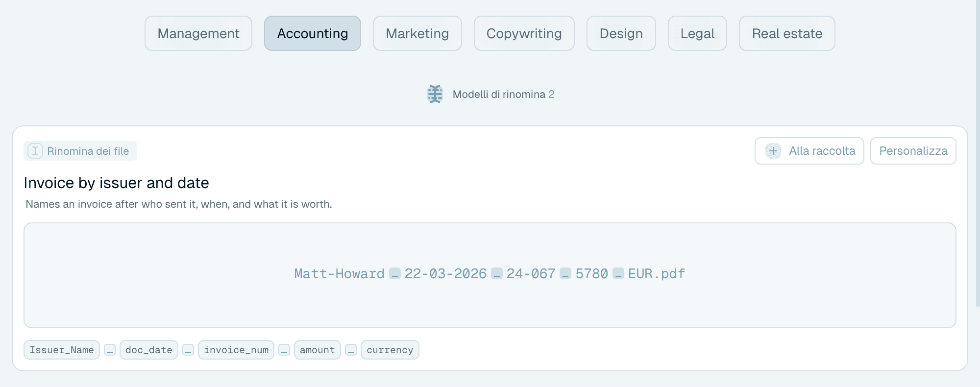The width and height of the screenshot is (980, 387).
Task: Switch to the Copywriting category
Action: coord(524,33)
